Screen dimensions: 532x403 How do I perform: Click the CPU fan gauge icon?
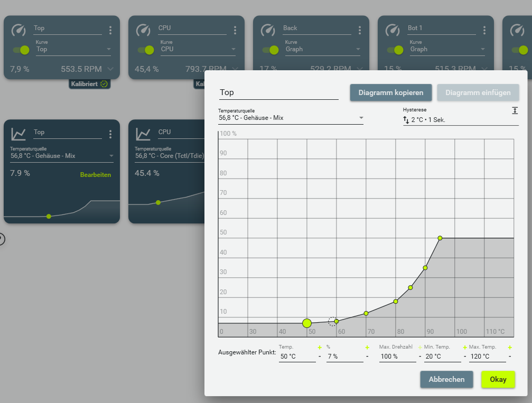click(143, 30)
